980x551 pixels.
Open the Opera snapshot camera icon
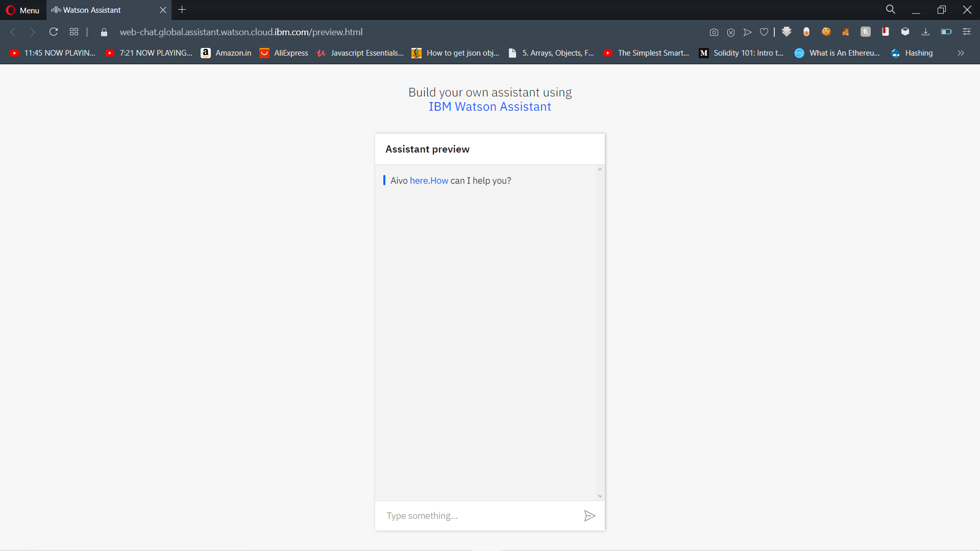pyautogui.click(x=714, y=32)
